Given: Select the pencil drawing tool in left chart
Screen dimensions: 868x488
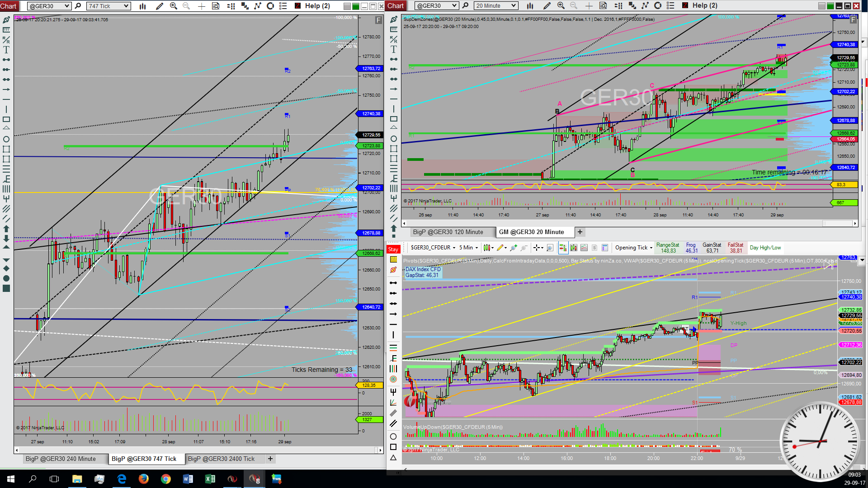Looking at the screenshot, I should (159, 6).
